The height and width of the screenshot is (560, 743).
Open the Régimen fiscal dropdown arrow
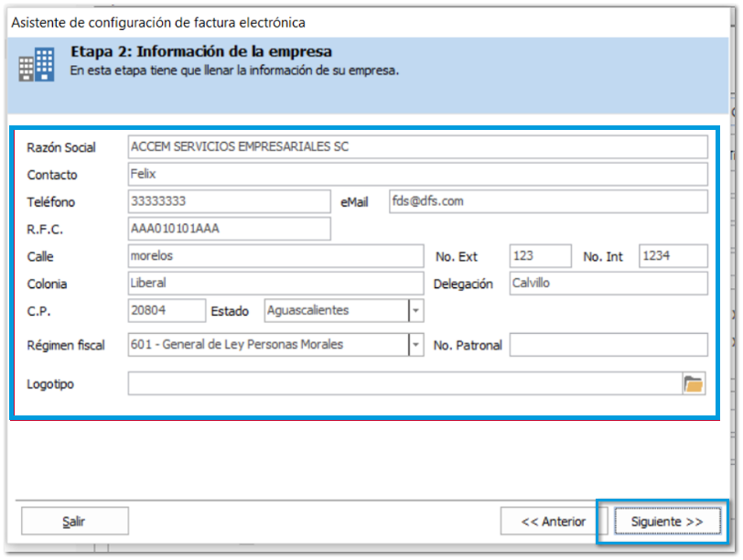coord(416,345)
